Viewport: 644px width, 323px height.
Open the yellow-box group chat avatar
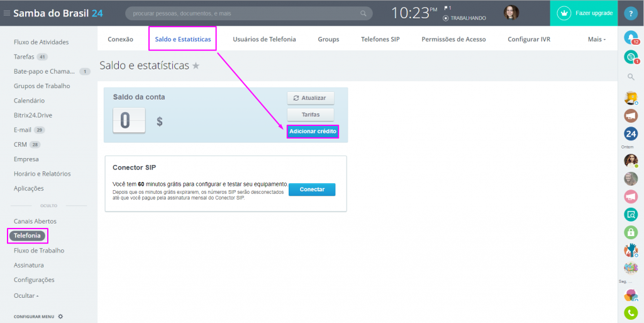631,98
